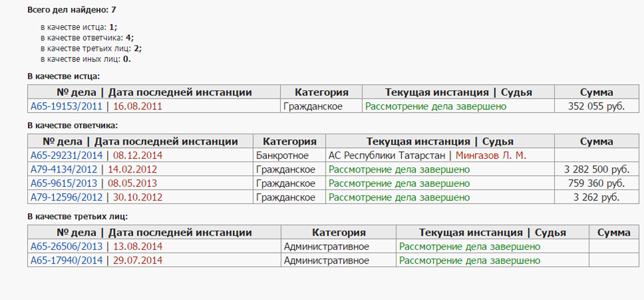Click the 3 282 500 руб. amount cell
This screenshot has width=644, height=300.
596,169
